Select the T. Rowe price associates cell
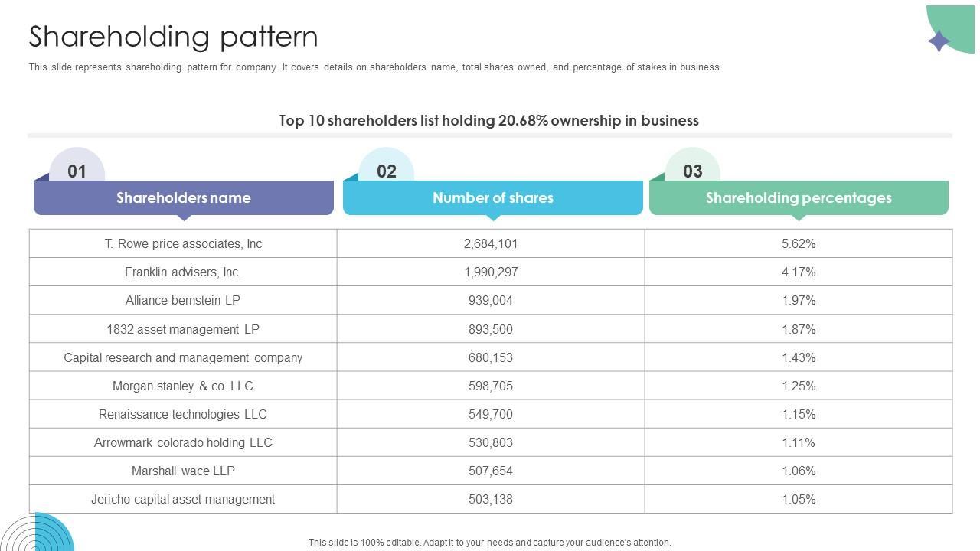980x551 pixels. click(183, 243)
